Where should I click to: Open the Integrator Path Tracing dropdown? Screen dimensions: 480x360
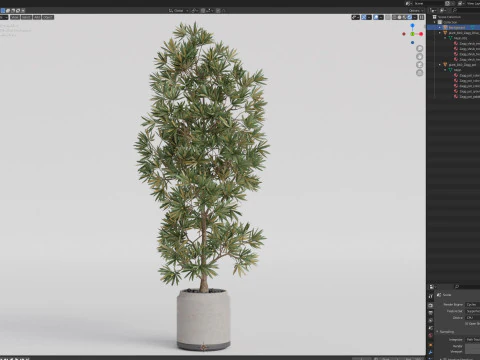click(473, 339)
